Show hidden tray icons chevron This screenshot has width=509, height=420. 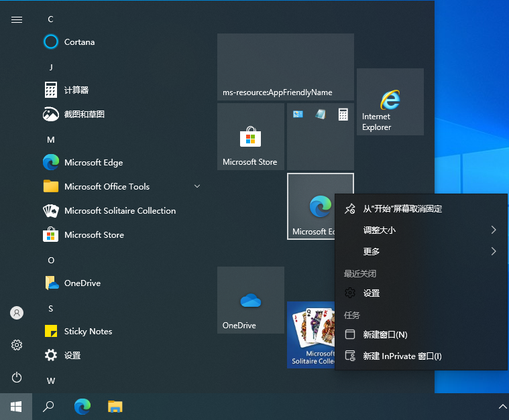point(502,407)
